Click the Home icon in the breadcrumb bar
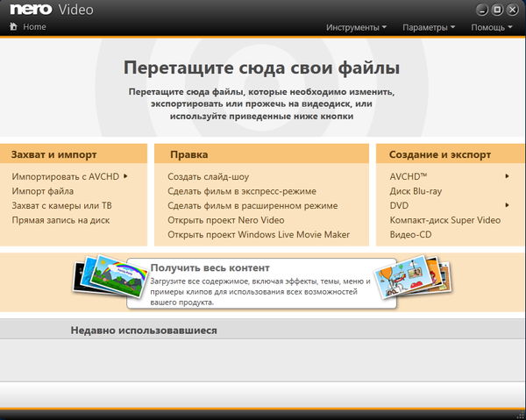The height and width of the screenshot is (420, 526). pos(12,27)
